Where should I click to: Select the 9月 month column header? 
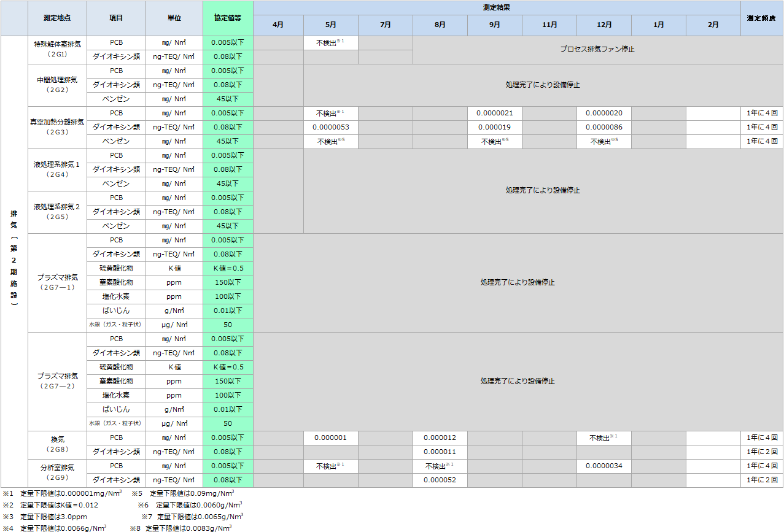[x=494, y=25]
